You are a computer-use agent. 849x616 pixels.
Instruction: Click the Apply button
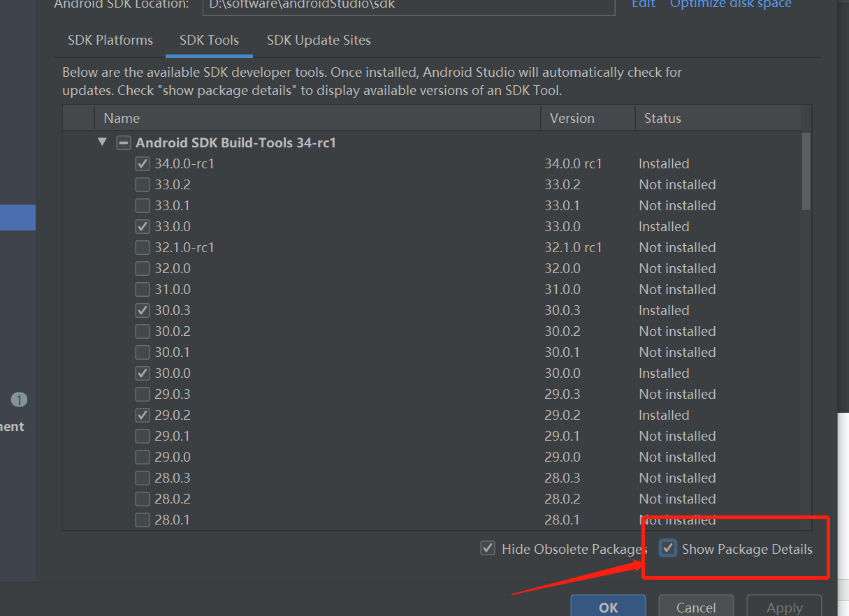coord(785,606)
